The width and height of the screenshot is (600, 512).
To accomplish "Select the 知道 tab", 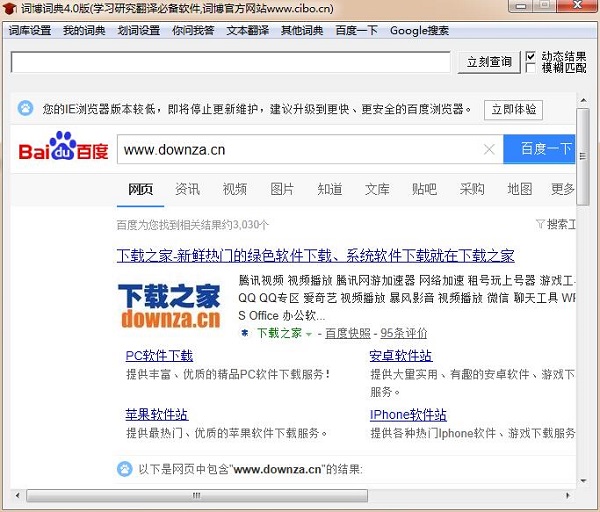I will click(x=329, y=189).
